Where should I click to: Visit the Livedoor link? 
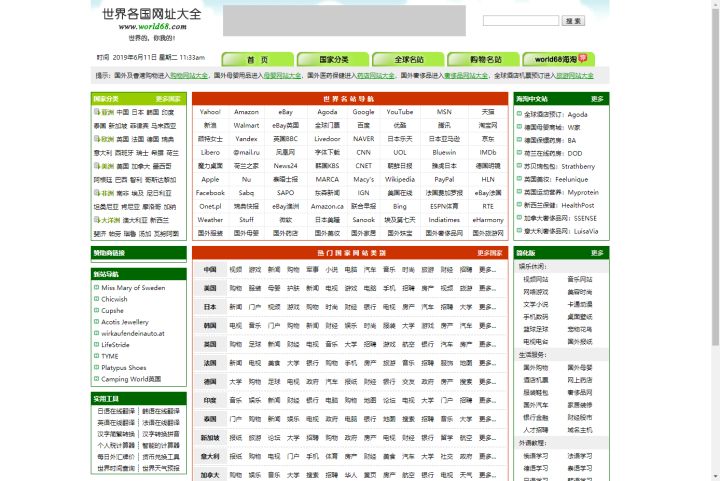point(327,139)
